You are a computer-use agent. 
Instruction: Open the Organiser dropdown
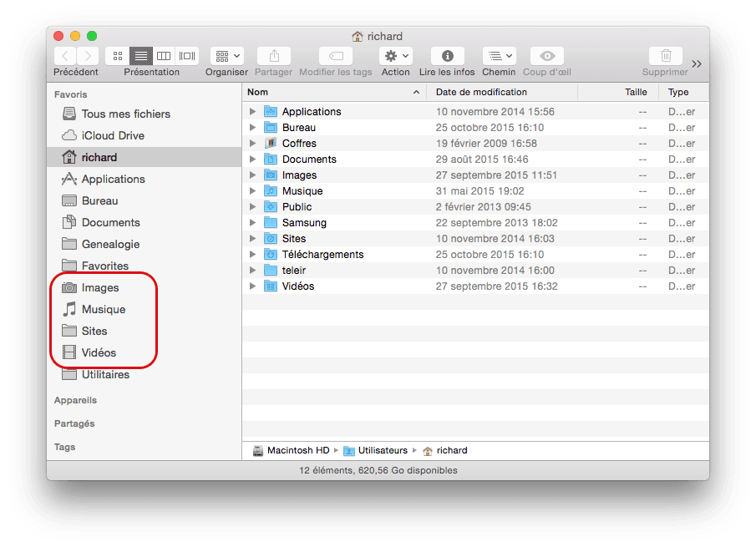227,56
